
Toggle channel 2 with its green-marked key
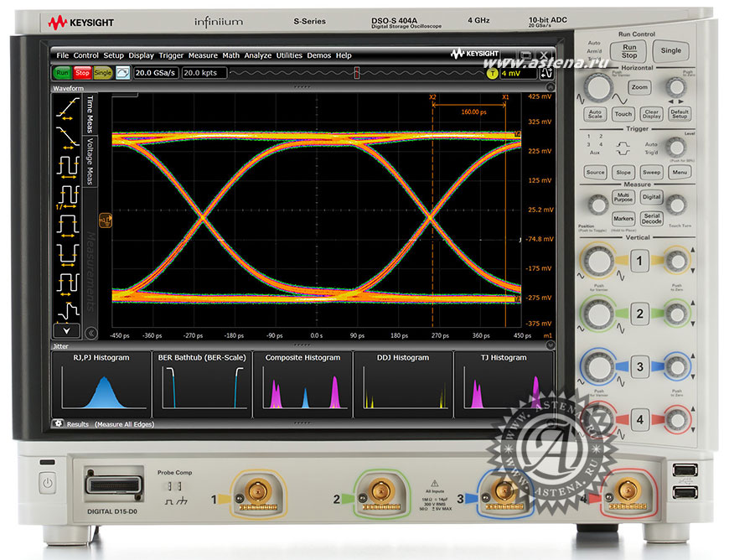click(x=639, y=314)
